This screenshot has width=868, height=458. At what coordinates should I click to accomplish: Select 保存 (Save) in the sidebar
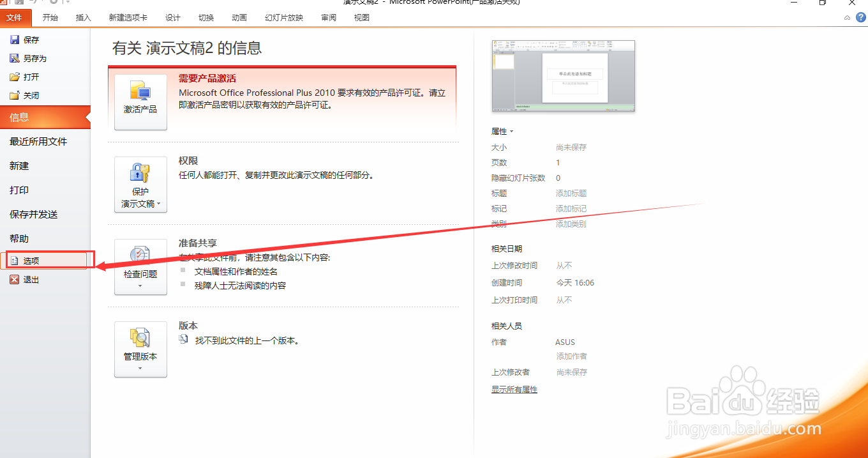point(26,39)
